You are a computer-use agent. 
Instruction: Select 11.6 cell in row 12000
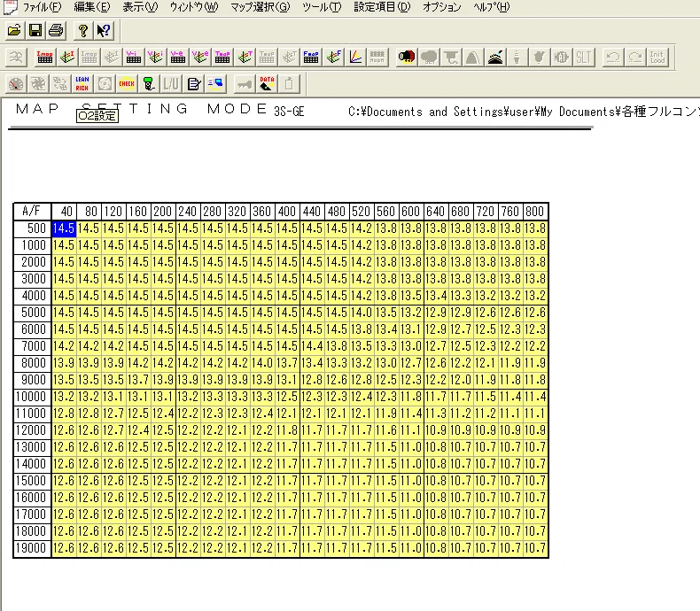[x=386, y=430]
